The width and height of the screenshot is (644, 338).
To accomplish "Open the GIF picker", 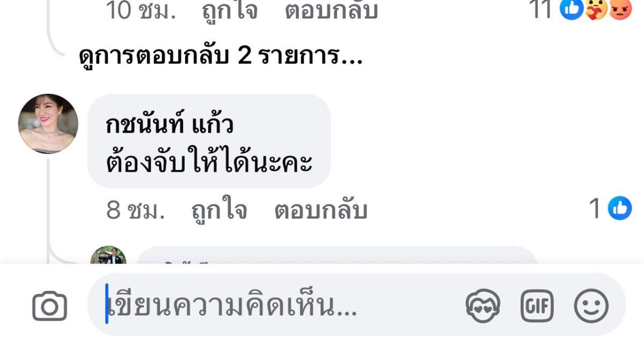I will point(537,306).
